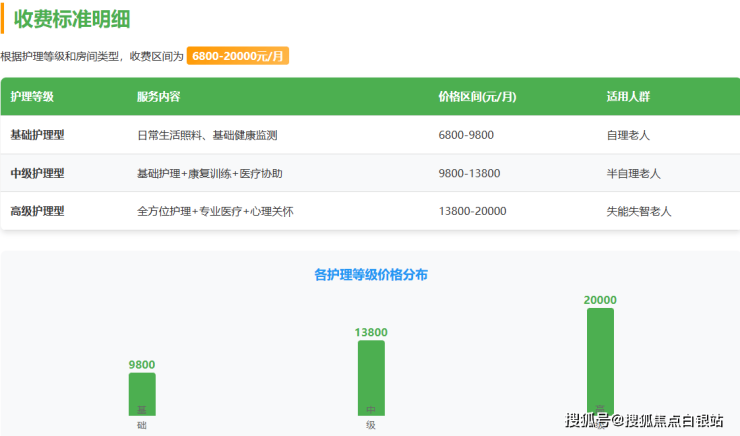Click the 9800-13800 price cell
The width and height of the screenshot is (740, 436).
pos(469,173)
